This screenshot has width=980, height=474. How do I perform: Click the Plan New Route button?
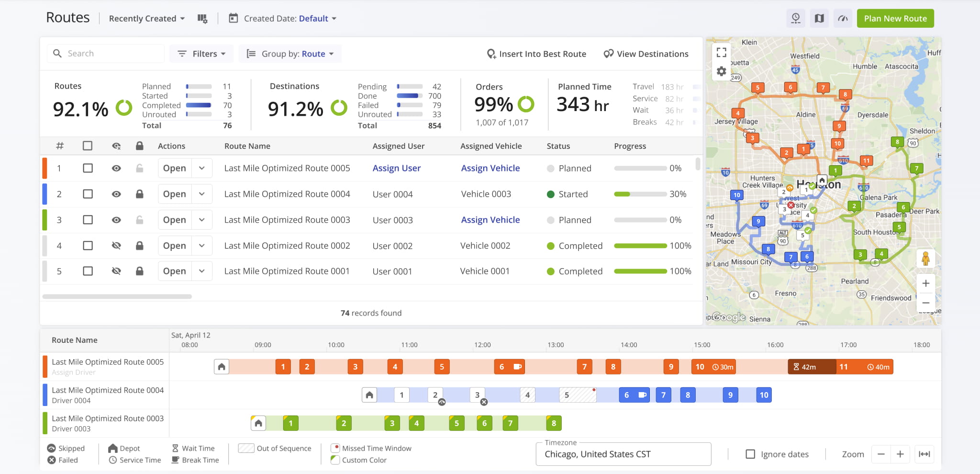click(895, 18)
